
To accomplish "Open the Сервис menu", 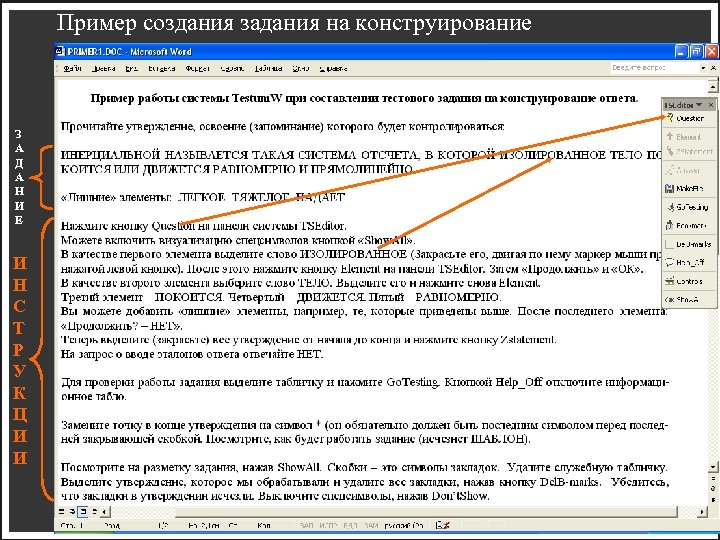I will coord(232,68).
